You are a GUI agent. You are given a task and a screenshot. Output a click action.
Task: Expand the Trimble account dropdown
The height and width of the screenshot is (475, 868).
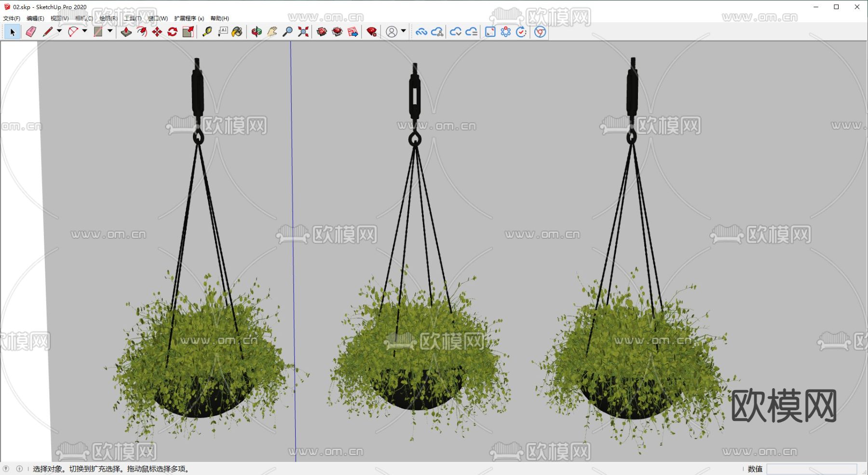403,32
